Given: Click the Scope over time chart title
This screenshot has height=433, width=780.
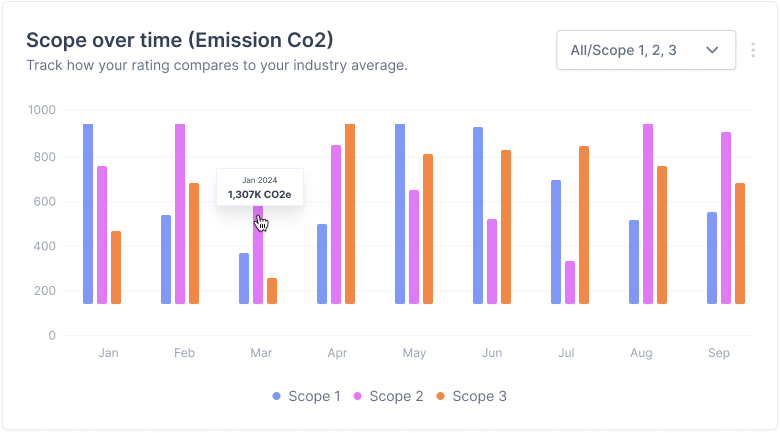Looking at the screenshot, I should [179, 40].
